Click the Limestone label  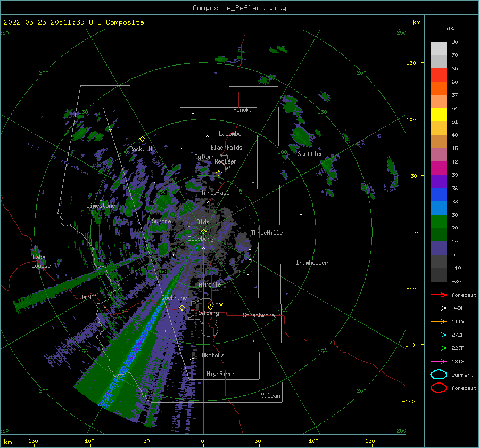[x=101, y=206]
